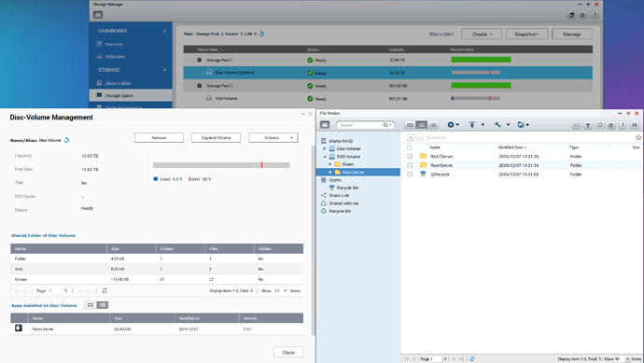Screen dimensions: 644x363
Task: Expand RoonServer folder tree node
Action: [x=330, y=172]
